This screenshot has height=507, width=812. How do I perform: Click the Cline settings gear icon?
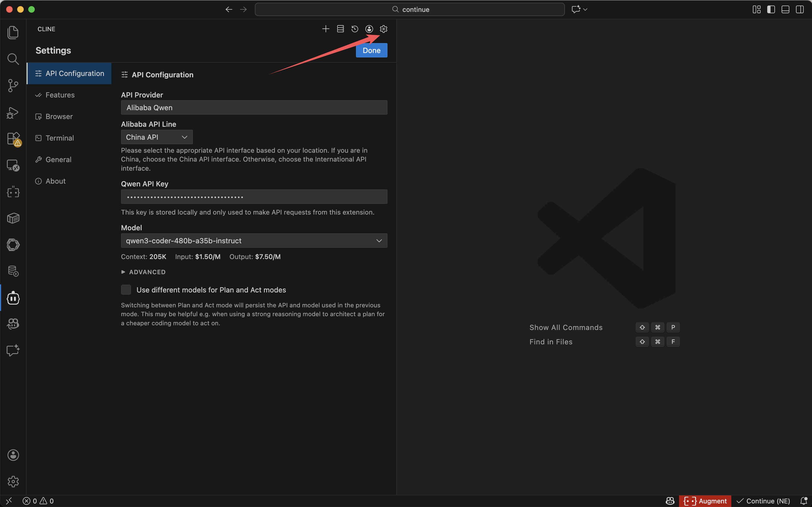(384, 29)
